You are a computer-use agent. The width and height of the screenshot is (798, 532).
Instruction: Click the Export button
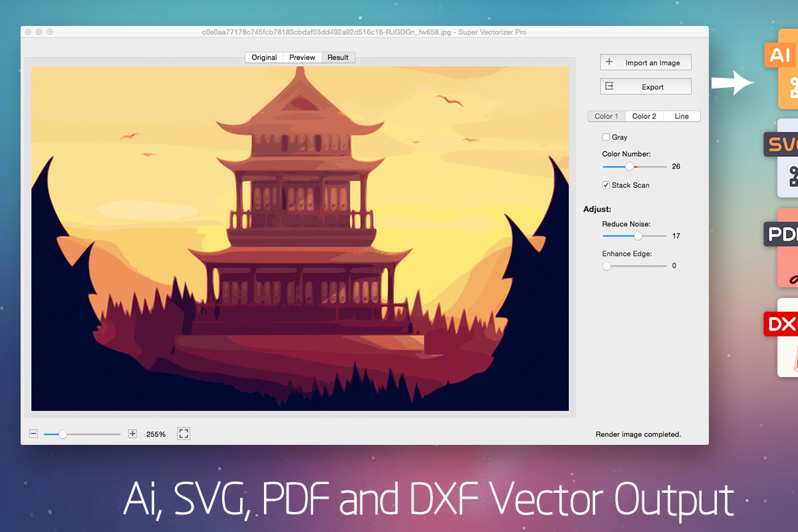646,86
